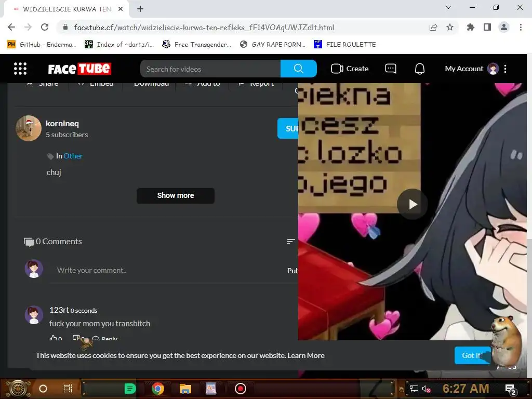Viewport: 532px width, 399px height.
Task: Open the 6:27 AM clock
Action: (466, 389)
